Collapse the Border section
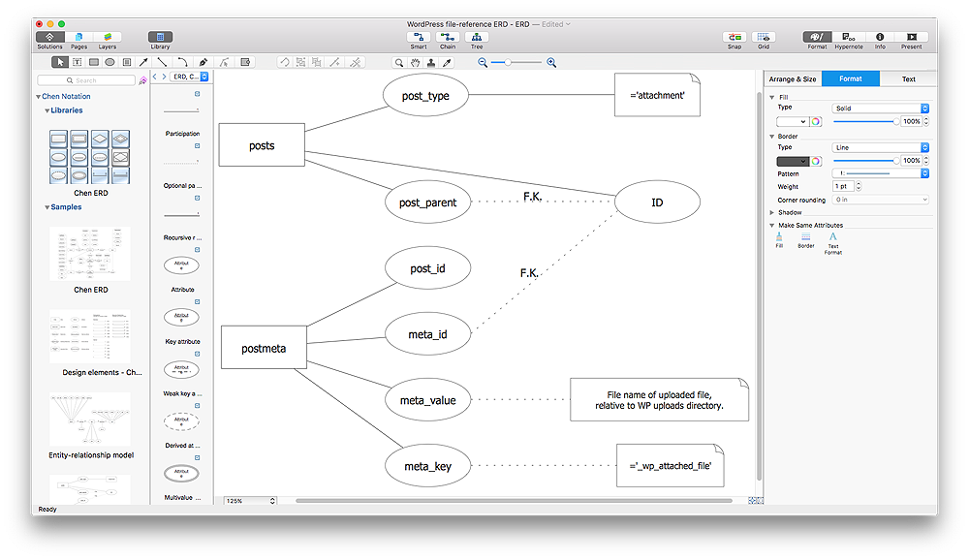The width and height of the screenshot is (969, 560). coord(772,137)
